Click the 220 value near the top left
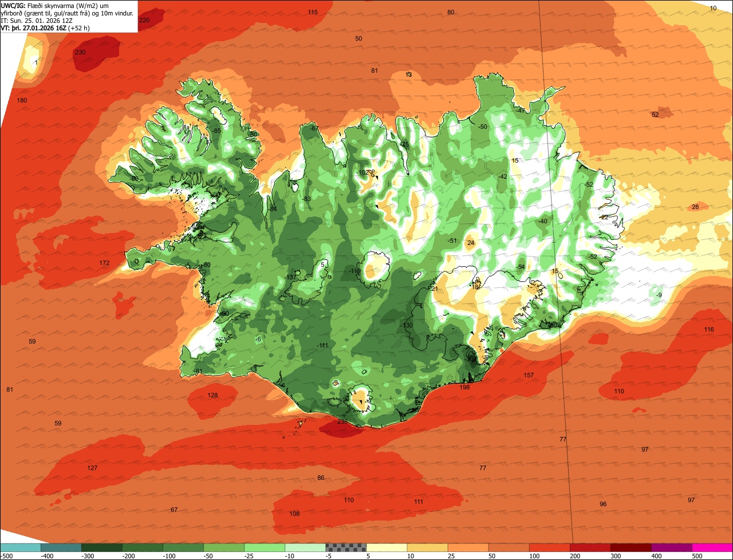Viewport: 733px width, 560px height. click(144, 21)
